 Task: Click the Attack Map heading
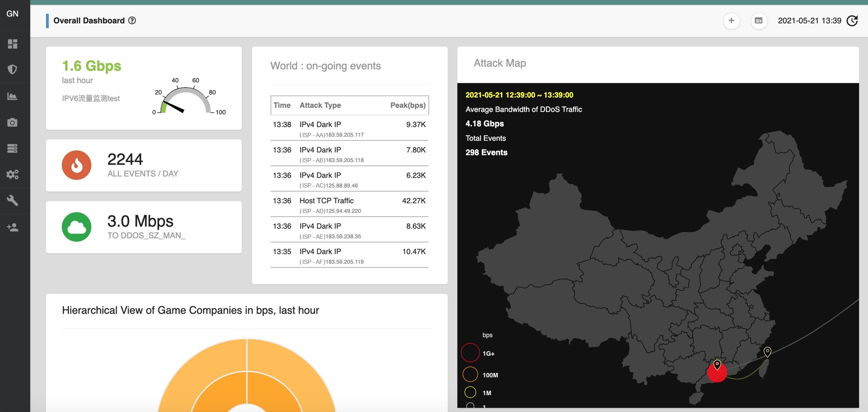coord(500,63)
